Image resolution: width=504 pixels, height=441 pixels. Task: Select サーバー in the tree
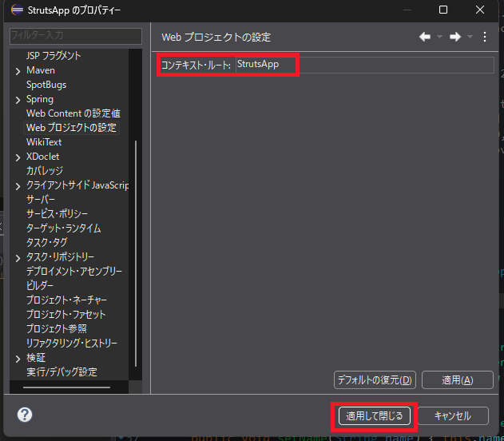pos(41,200)
